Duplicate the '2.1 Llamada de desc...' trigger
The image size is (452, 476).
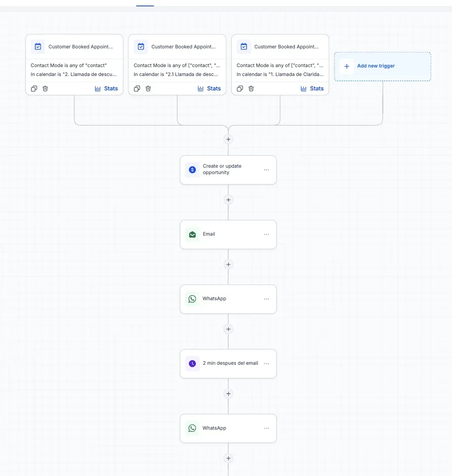point(137,89)
